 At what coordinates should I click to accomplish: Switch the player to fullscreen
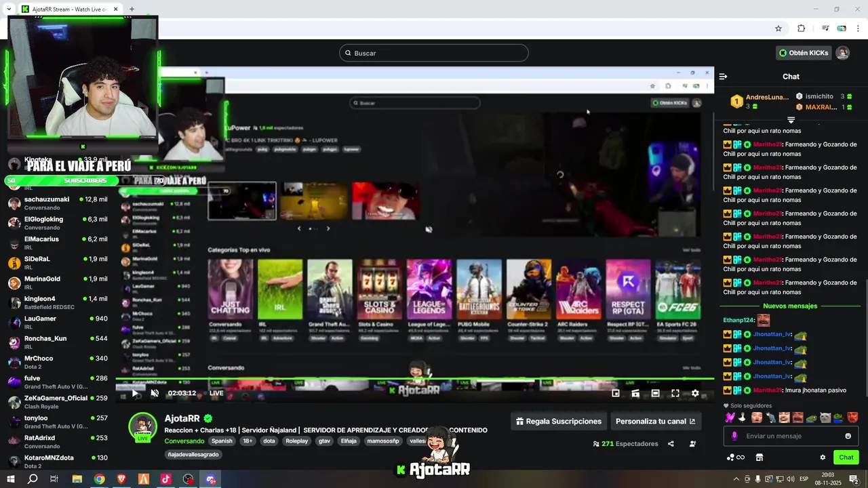pyautogui.click(x=675, y=393)
